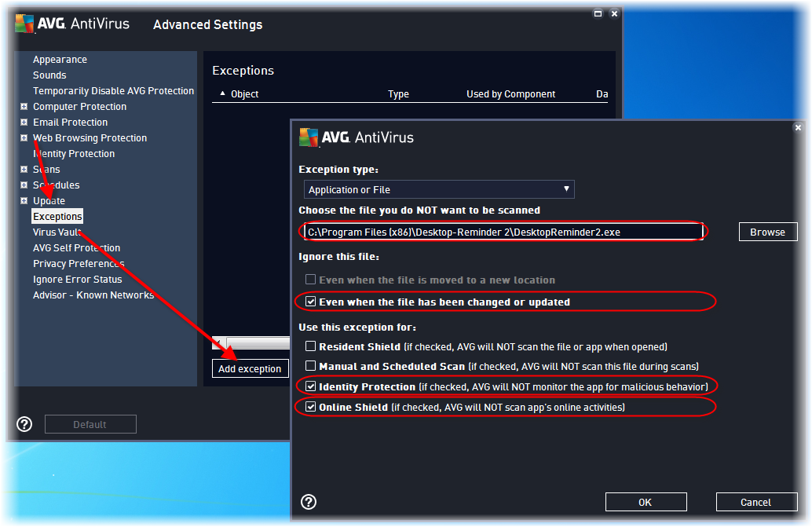
Task: Cancel the exception dialog
Action: point(756,502)
